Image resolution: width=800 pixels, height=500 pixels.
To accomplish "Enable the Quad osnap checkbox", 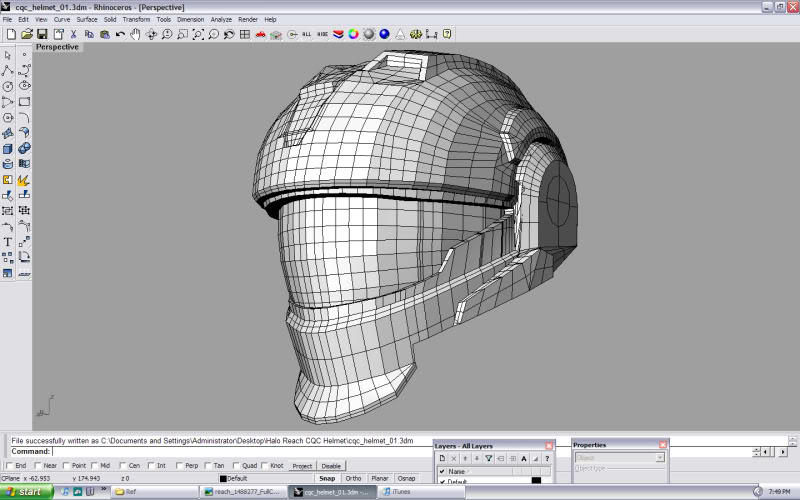I will [x=236, y=465].
